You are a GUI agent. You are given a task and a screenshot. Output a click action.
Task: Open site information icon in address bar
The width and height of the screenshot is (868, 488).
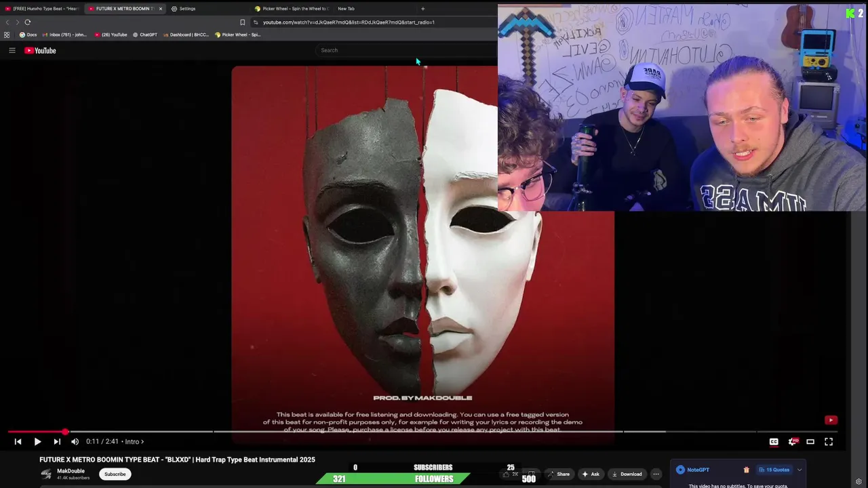click(x=256, y=22)
